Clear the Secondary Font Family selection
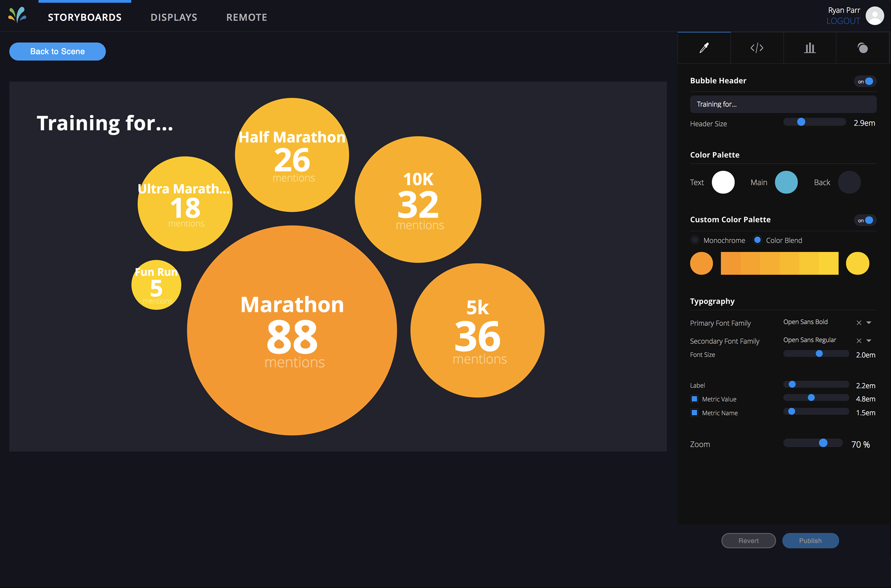 (859, 341)
